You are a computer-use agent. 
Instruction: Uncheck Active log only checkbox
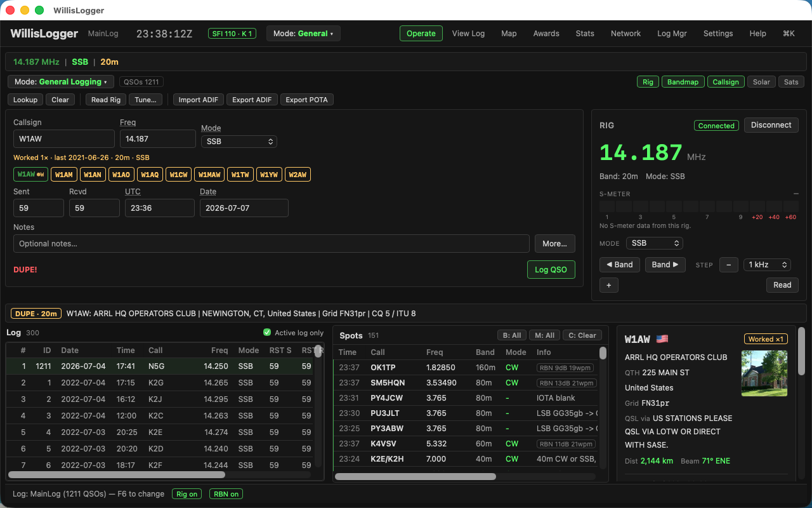[x=267, y=333]
